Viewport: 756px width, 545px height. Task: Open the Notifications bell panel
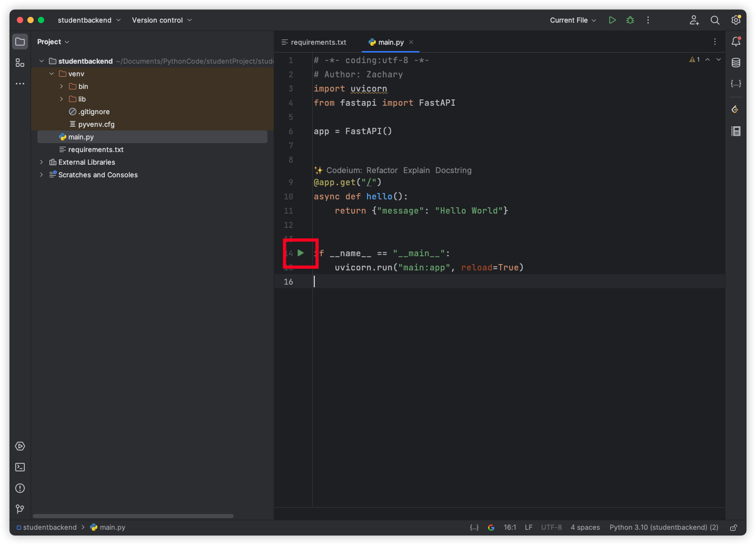click(x=735, y=42)
